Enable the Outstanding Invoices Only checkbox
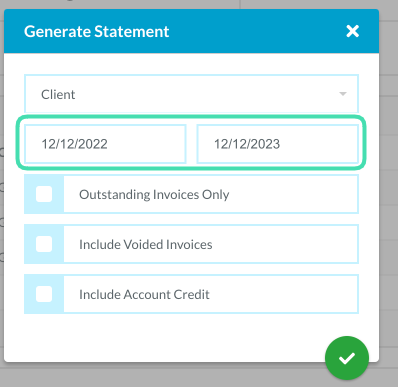 44,194
